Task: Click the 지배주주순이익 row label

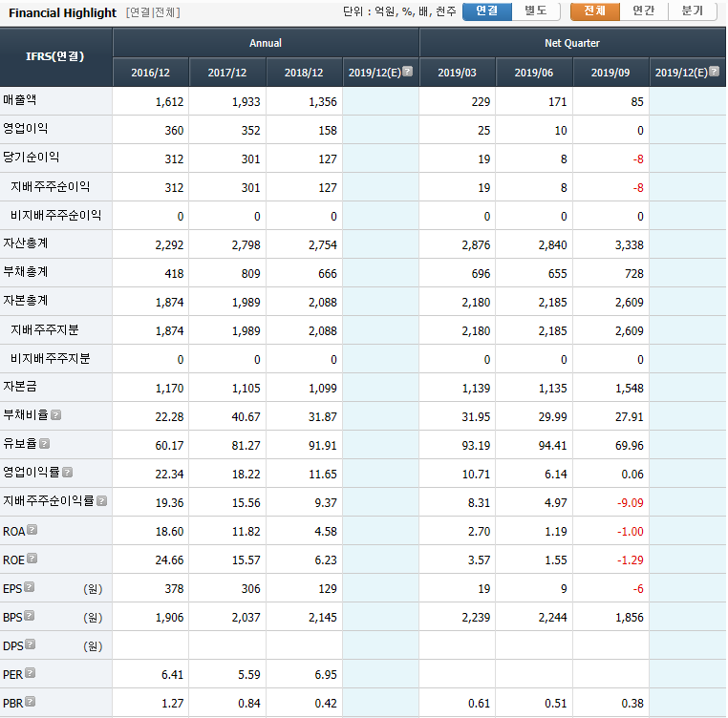Action: click(50, 186)
